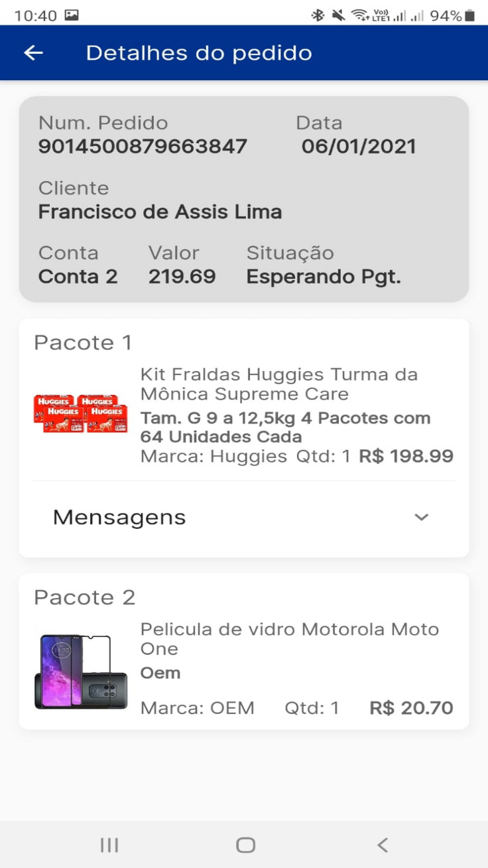Tap the Bluetooth status icon
This screenshot has width=488, height=868.
pyautogui.click(x=318, y=15)
